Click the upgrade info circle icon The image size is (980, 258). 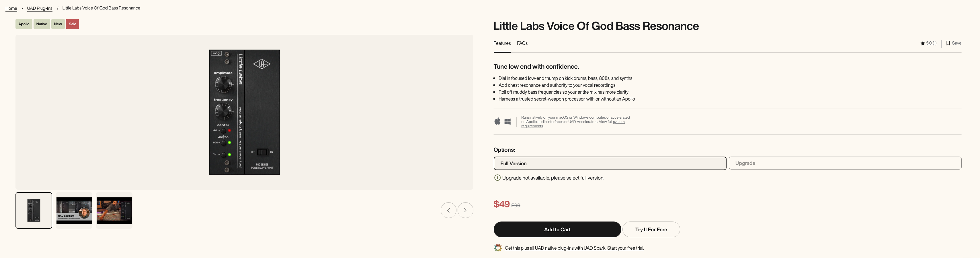coord(497,178)
